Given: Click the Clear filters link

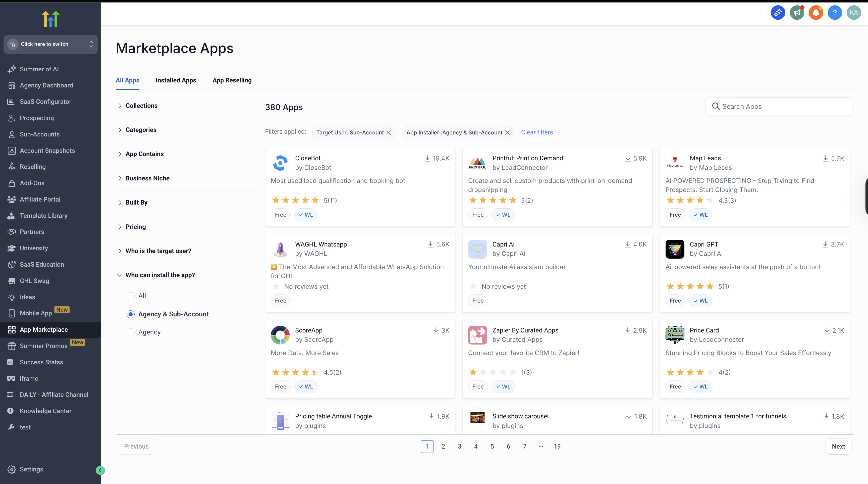Looking at the screenshot, I should coord(537,132).
